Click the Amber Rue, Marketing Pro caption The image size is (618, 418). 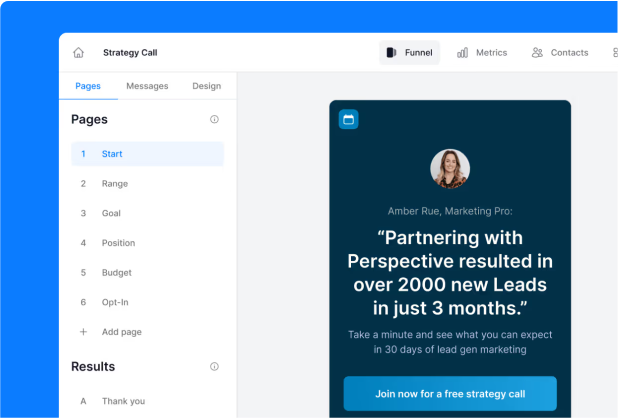pos(450,211)
